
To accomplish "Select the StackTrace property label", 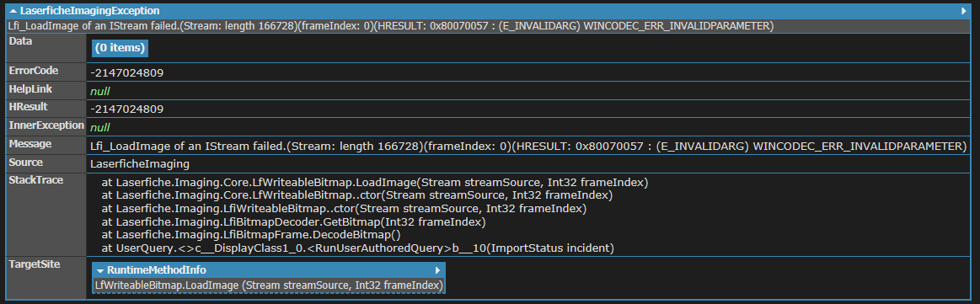I will pyautogui.click(x=36, y=179).
